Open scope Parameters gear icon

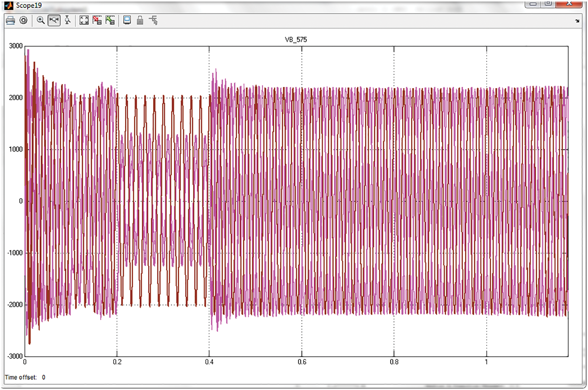pyautogui.click(x=23, y=20)
